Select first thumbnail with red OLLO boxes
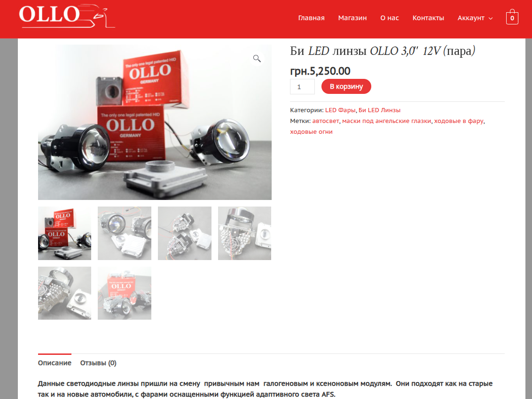This screenshot has width=532, height=399. [64, 233]
